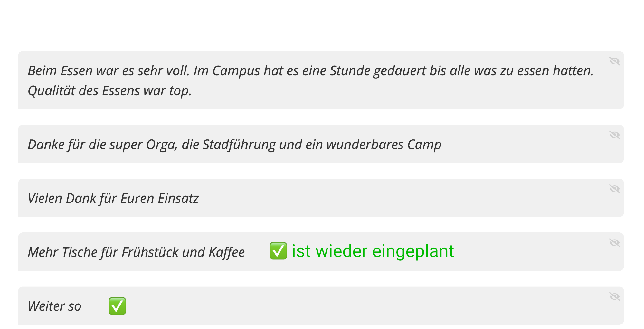The width and height of the screenshot is (644, 329).
Task: Toggle visibility of 'Danke für die super Orga' comment
Action: (614, 135)
